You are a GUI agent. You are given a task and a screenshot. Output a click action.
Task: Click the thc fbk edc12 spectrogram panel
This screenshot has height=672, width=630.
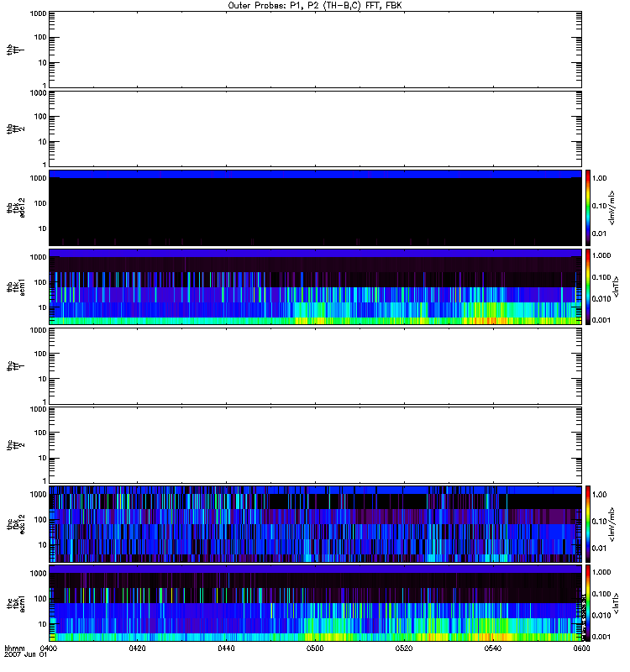click(315, 524)
